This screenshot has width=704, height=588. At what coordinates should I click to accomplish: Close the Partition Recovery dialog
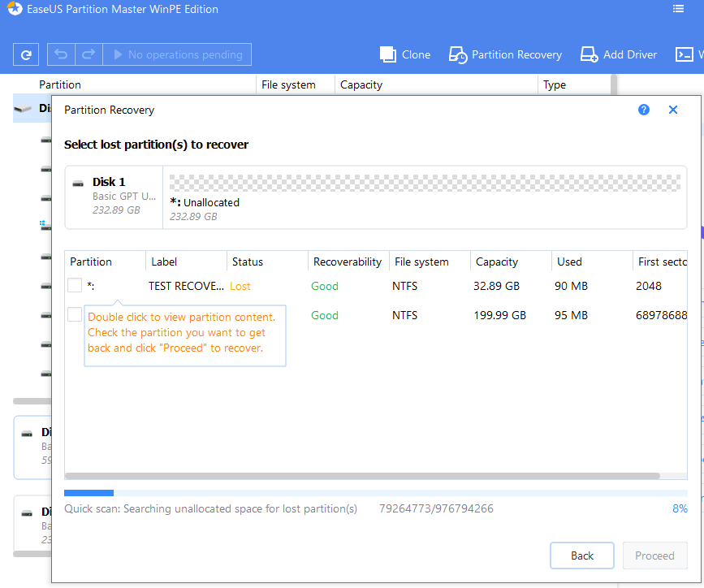point(673,110)
